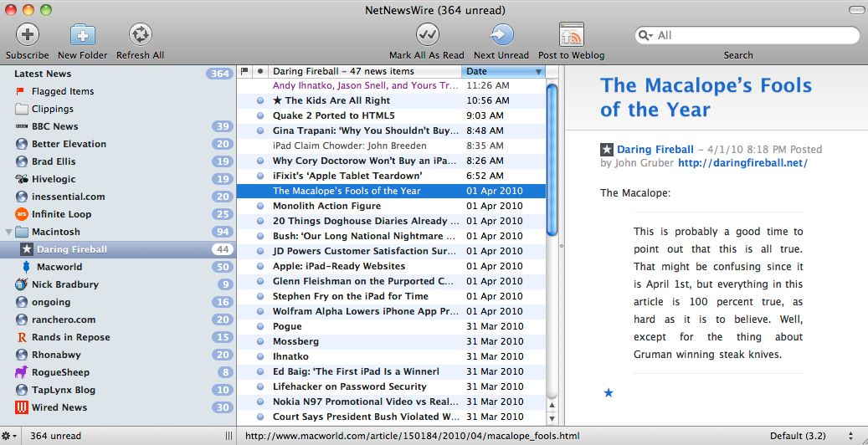Select the Pogue news item
The image size is (868, 445).
click(x=287, y=326)
